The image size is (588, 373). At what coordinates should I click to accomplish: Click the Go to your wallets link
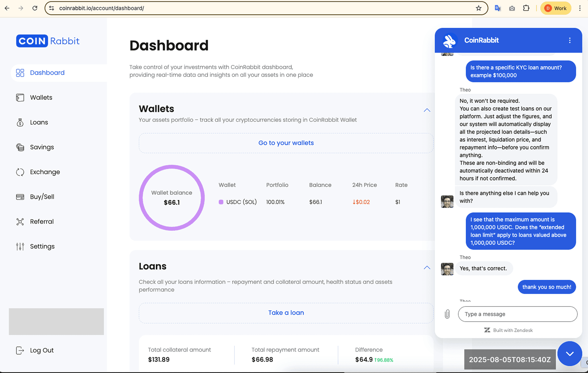click(286, 143)
